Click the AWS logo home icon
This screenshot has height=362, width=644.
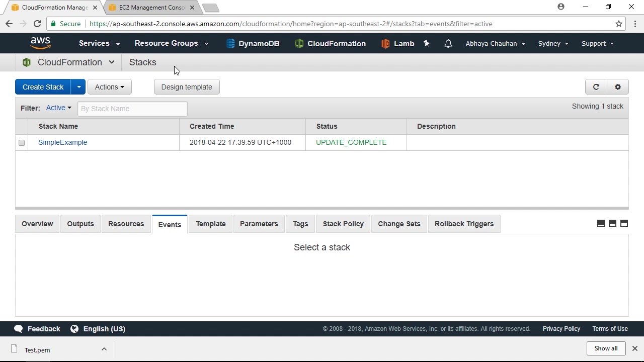point(40,43)
